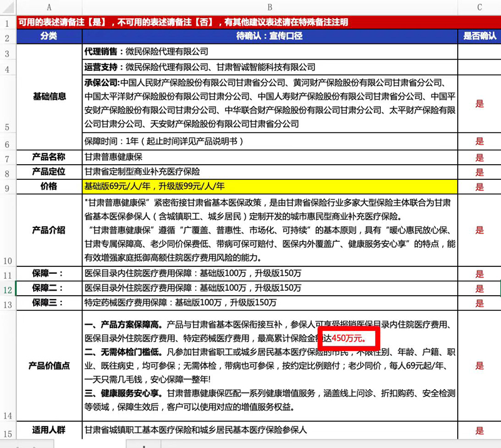
Task: Select the 产品价值点 label cell
Action: click(x=48, y=366)
